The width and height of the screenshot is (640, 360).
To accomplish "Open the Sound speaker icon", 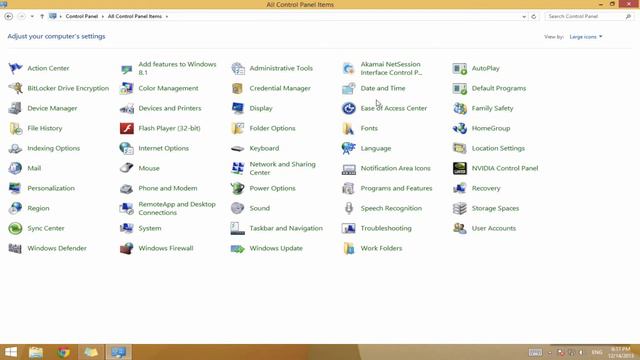I will coord(238,208).
